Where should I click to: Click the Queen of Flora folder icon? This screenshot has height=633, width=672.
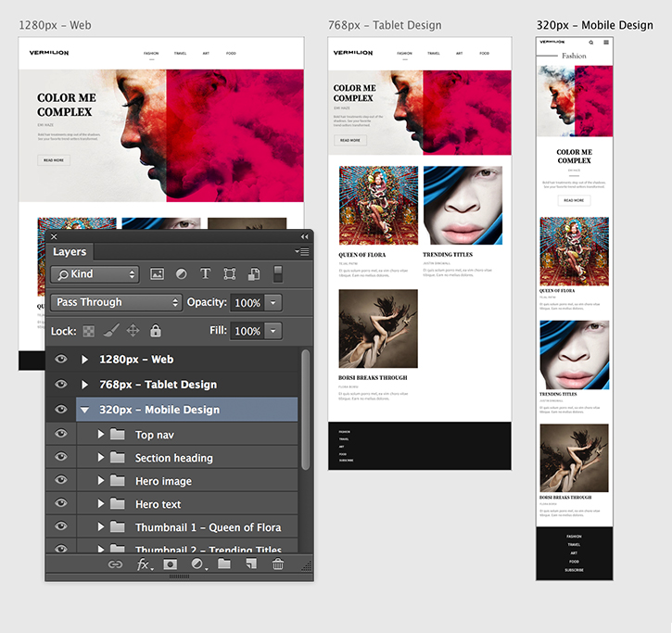(118, 527)
